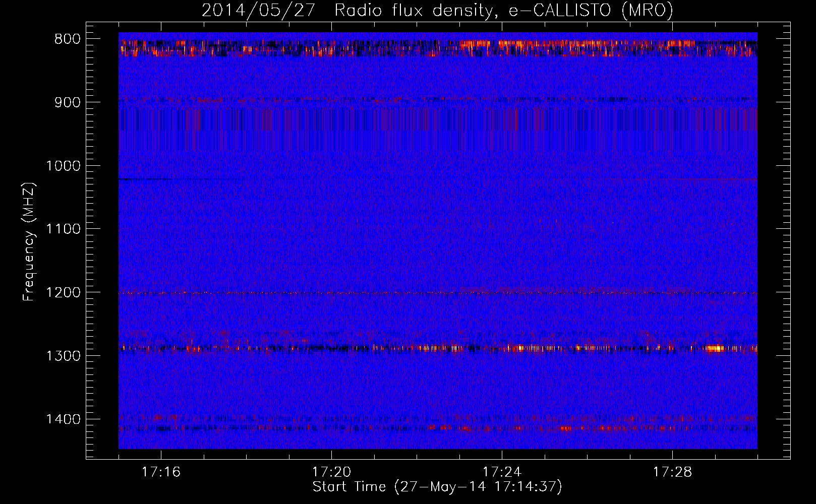Image resolution: width=816 pixels, height=504 pixels.
Task: Click the 900 frequency tick label
Action: pyautogui.click(x=68, y=102)
